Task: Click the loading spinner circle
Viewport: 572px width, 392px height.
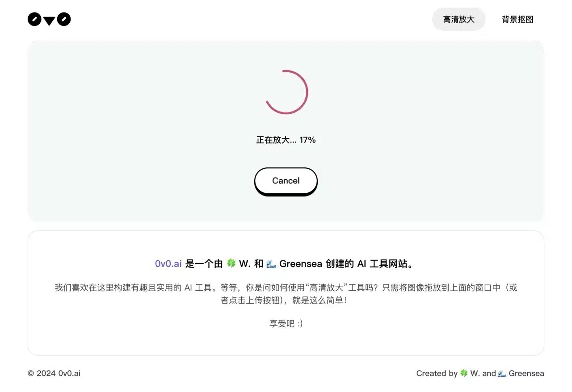Action: tap(286, 92)
